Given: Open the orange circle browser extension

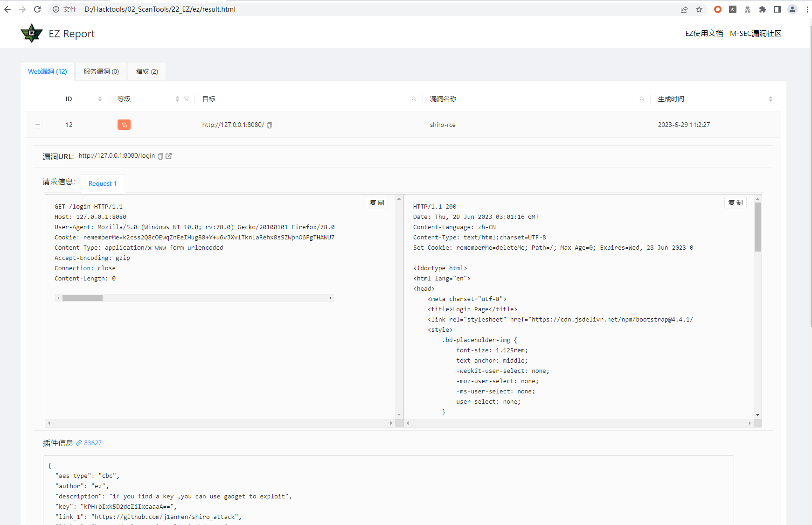Looking at the screenshot, I should click(x=718, y=9).
